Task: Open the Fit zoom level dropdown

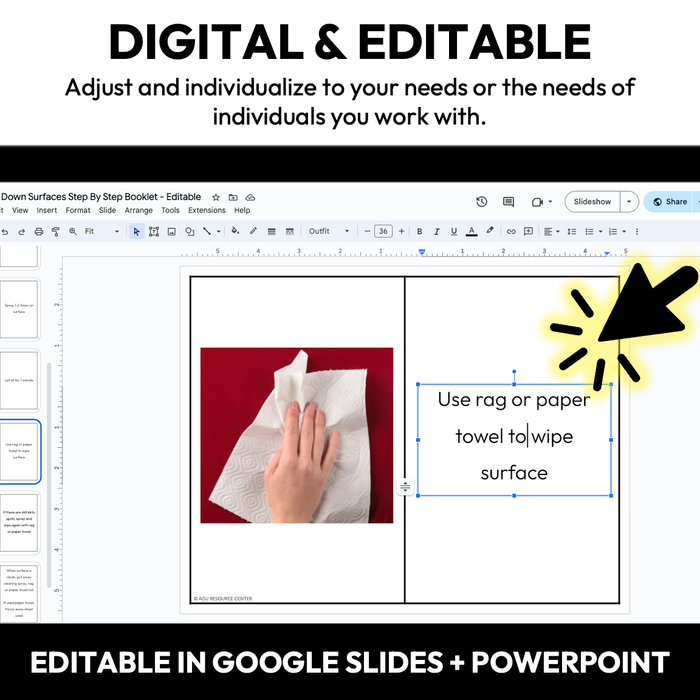Action: click(100, 231)
